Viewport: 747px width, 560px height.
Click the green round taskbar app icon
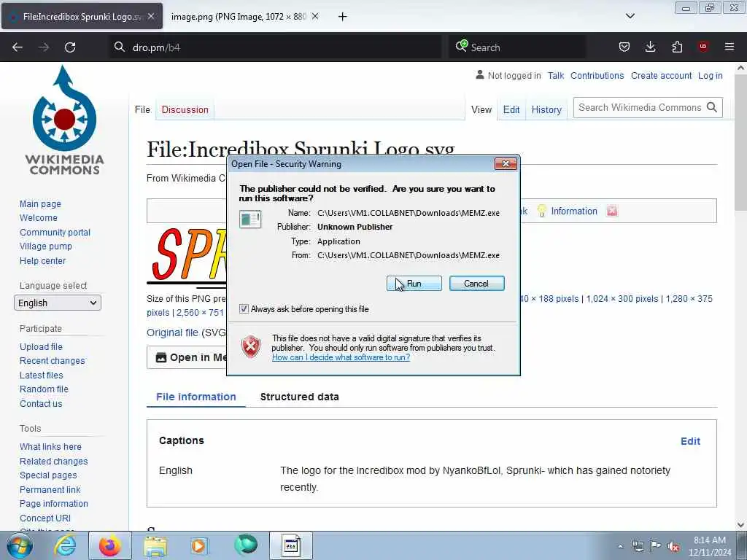245,545
